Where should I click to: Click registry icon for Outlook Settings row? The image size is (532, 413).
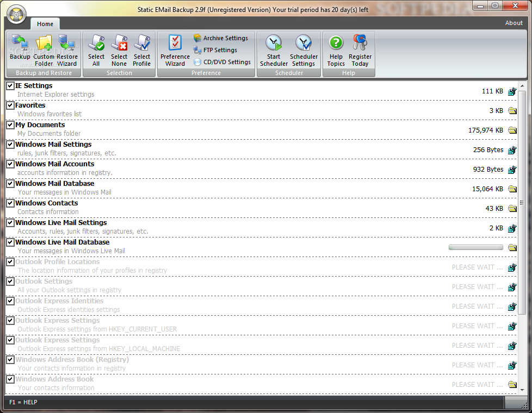(512, 287)
